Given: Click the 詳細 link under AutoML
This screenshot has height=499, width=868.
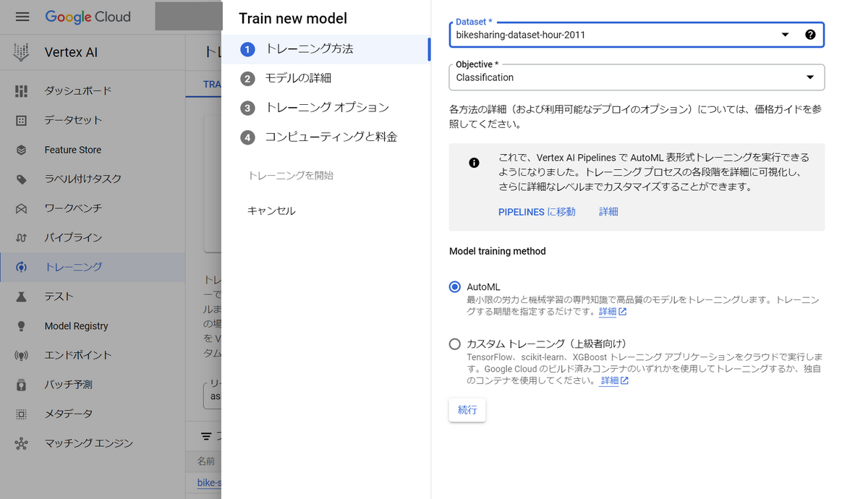Looking at the screenshot, I should pos(608,312).
